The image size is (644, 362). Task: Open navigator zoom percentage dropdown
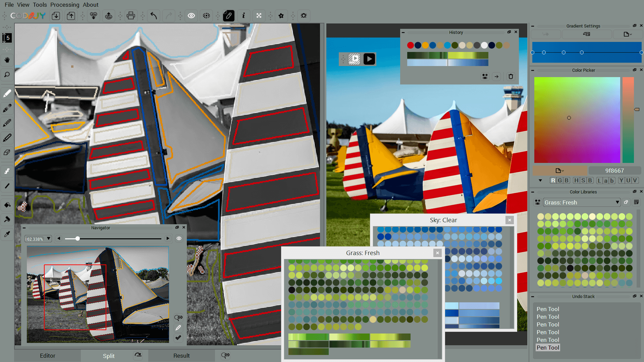49,239
